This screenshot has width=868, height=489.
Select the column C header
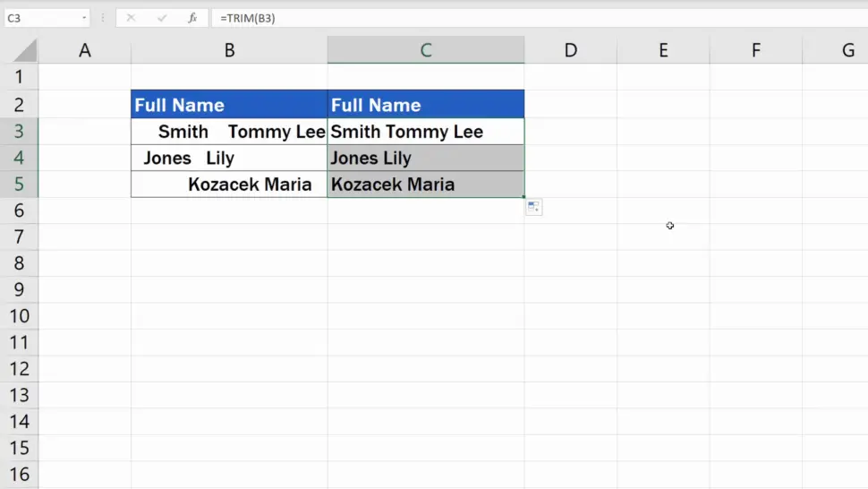426,51
